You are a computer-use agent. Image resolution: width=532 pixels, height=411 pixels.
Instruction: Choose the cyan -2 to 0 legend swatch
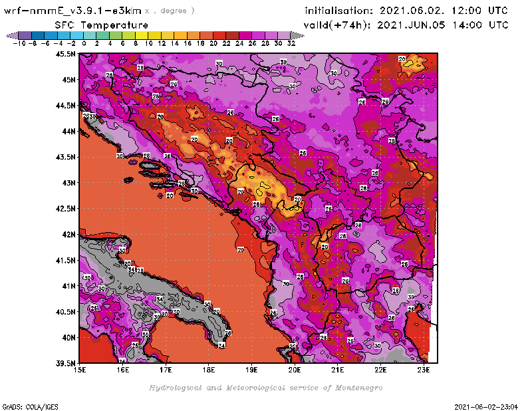coord(76,35)
